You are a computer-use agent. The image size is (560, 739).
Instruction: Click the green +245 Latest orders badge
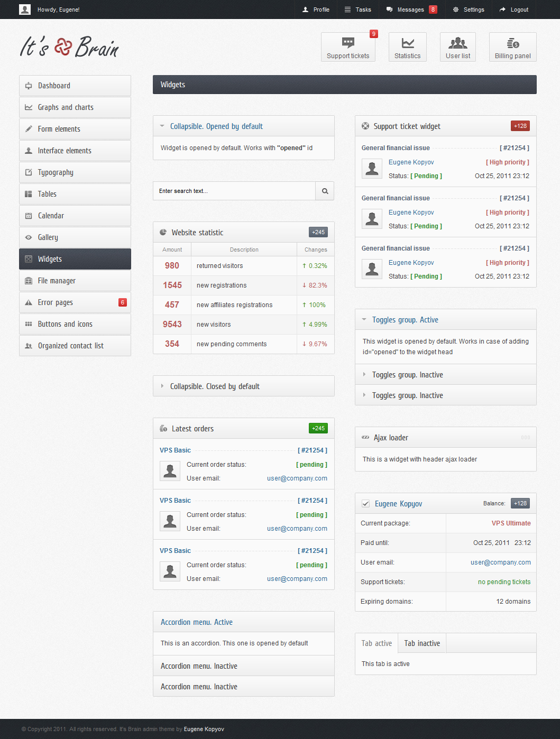(x=318, y=428)
